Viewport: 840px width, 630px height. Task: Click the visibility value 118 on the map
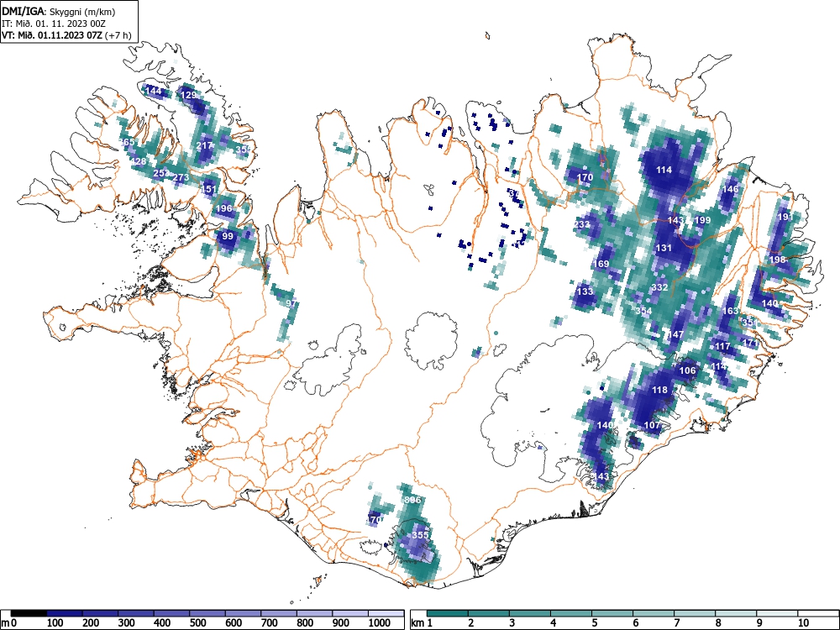660,390
